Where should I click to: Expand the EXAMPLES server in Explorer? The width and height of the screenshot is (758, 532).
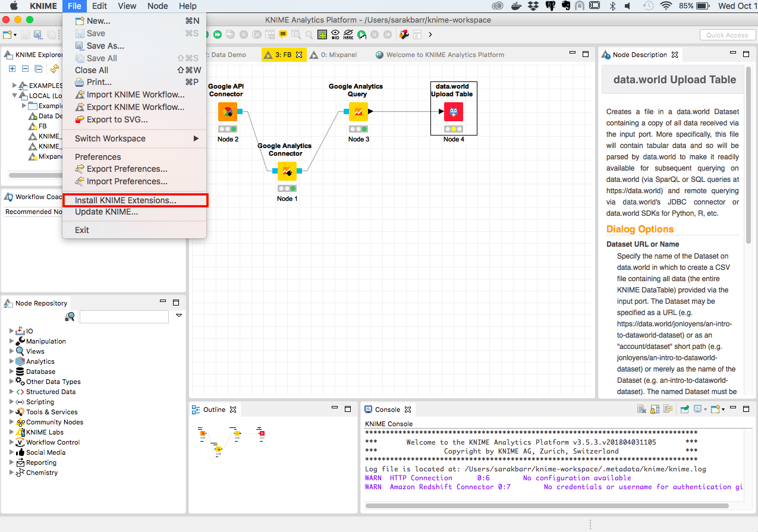click(15, 86)
